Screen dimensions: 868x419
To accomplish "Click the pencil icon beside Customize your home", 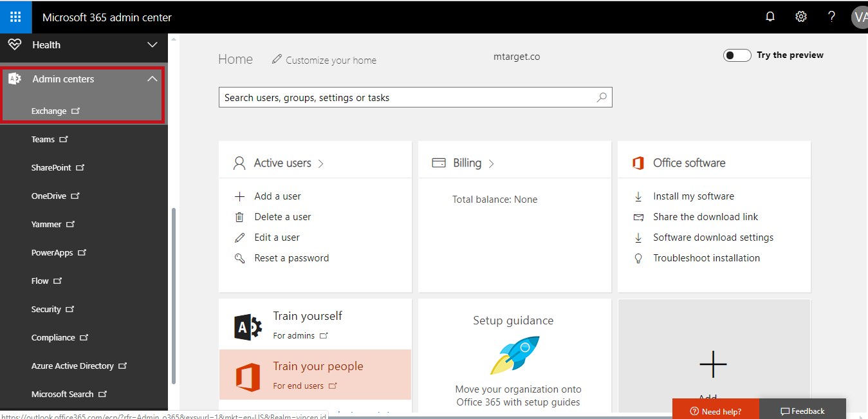I will click(x=277, y=59).
